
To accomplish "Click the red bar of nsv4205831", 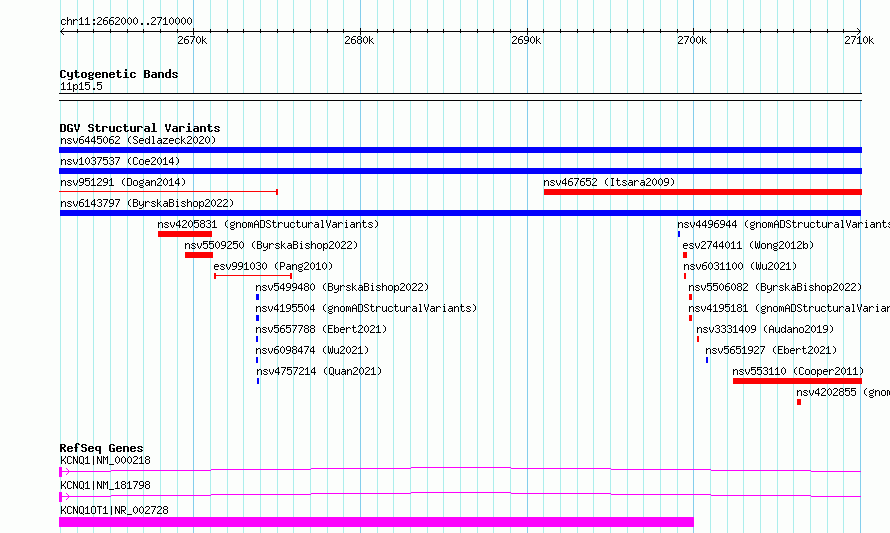I will coord(185,234).
